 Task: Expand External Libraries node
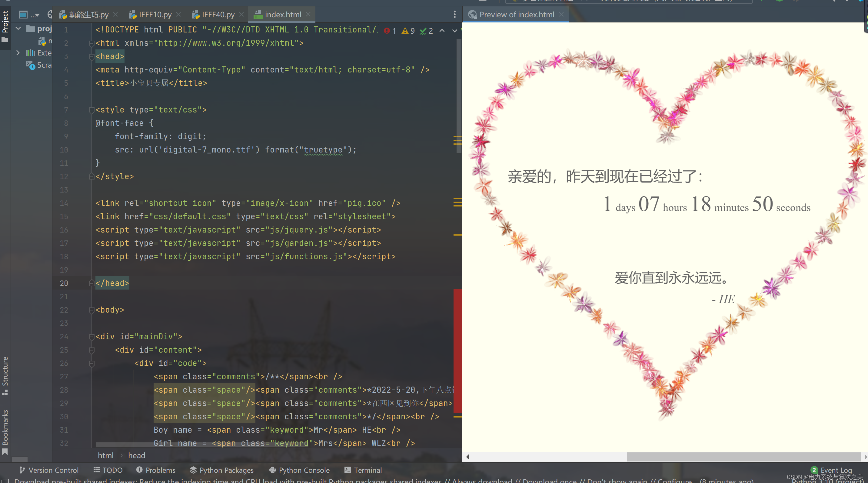[x=18, y=53]
